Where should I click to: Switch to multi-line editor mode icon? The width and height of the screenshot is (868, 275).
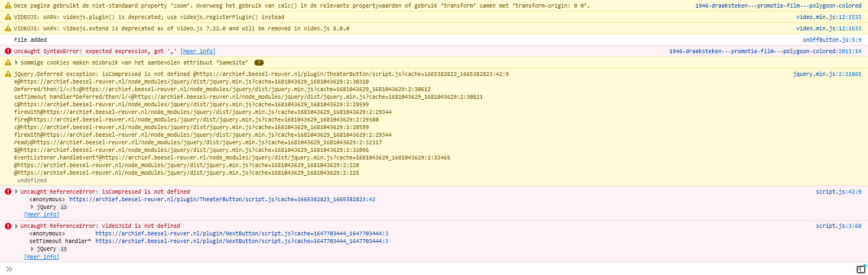pos(861,269)
